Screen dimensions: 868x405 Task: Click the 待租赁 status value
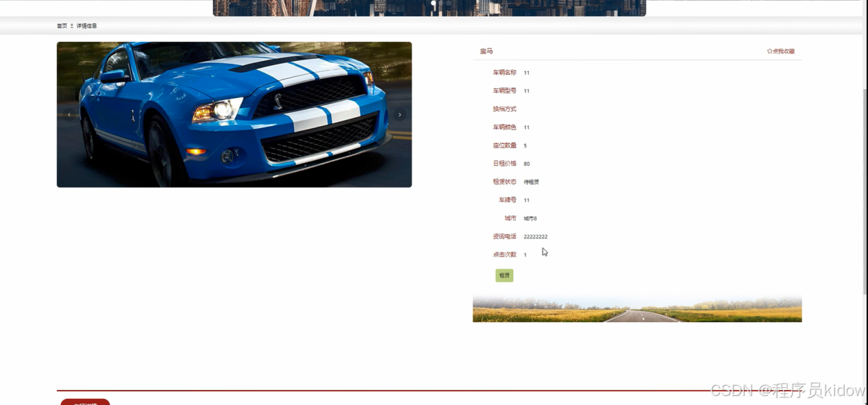point(531,182)
